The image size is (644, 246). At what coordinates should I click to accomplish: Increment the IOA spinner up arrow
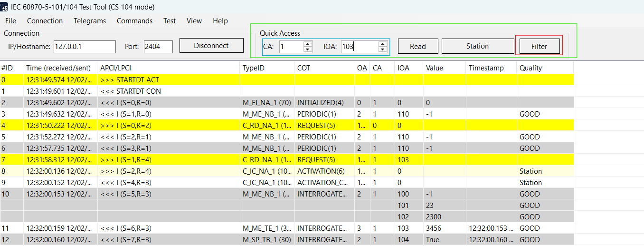pos(383,44)
